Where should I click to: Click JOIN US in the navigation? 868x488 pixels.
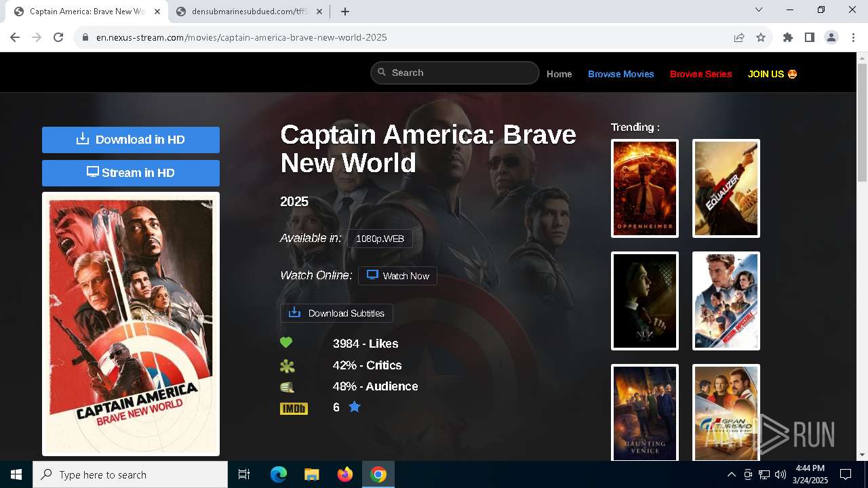tap(772, 74)
